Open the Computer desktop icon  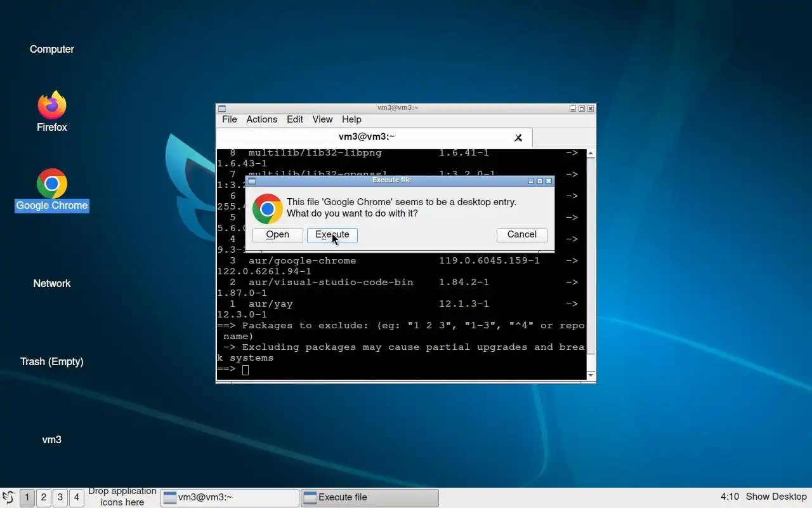coord(52,49)
